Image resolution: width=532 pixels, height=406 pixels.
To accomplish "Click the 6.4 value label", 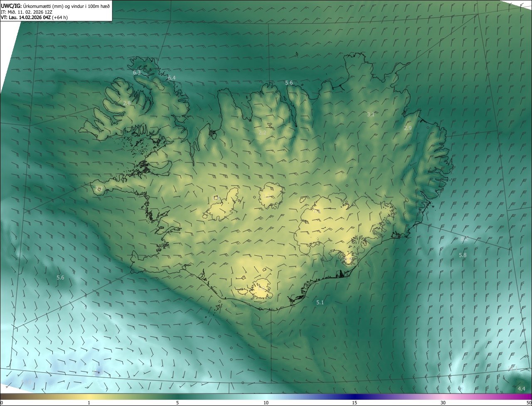I will [172, 78].
